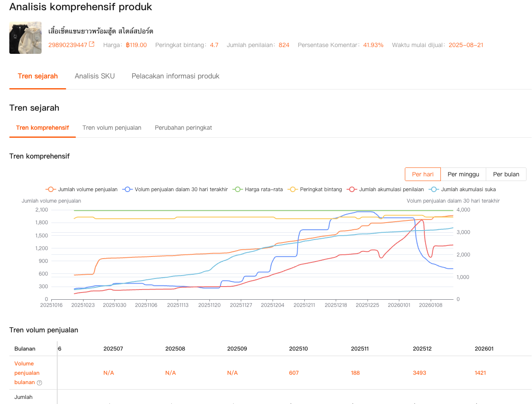Switch chart to Per bulan
The image size is (532, 404).
click(x=506, y=174)
